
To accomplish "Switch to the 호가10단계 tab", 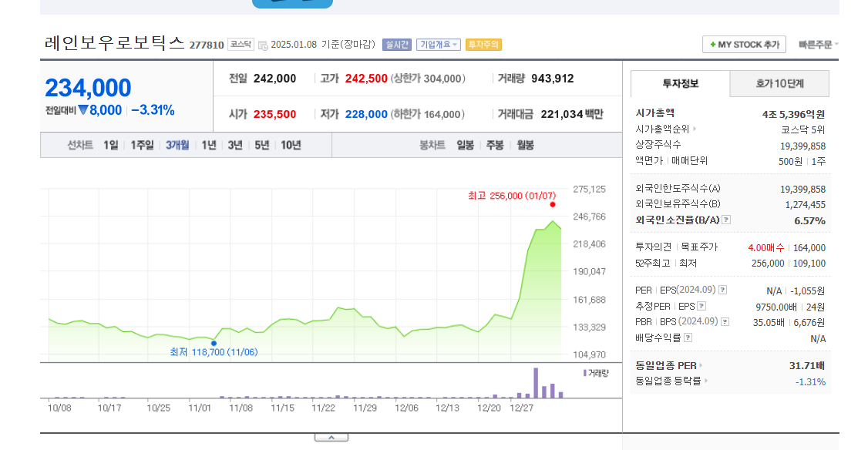I will (x=779, y=83).
